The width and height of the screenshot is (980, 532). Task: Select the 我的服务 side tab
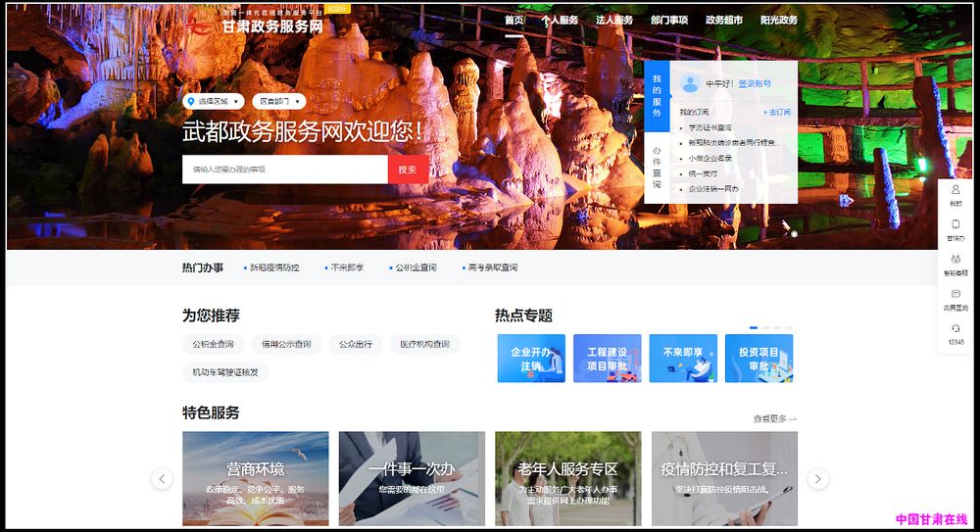click(x=657, y=95)
